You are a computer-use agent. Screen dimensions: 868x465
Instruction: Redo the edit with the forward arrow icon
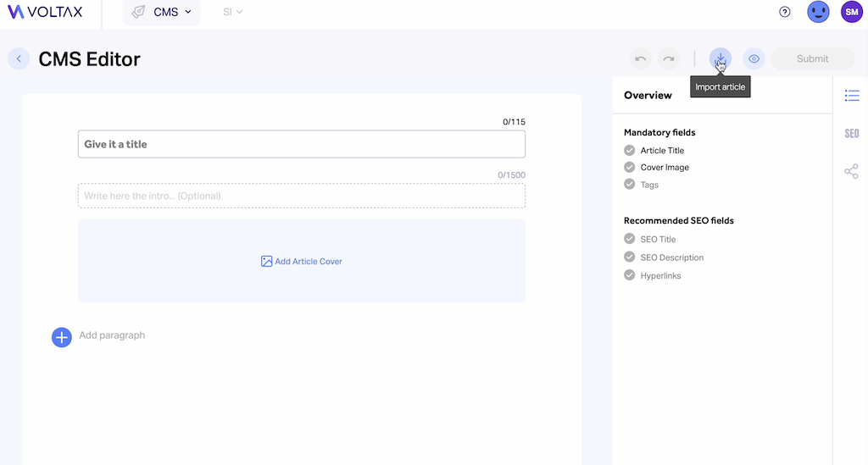coord(669,58)
